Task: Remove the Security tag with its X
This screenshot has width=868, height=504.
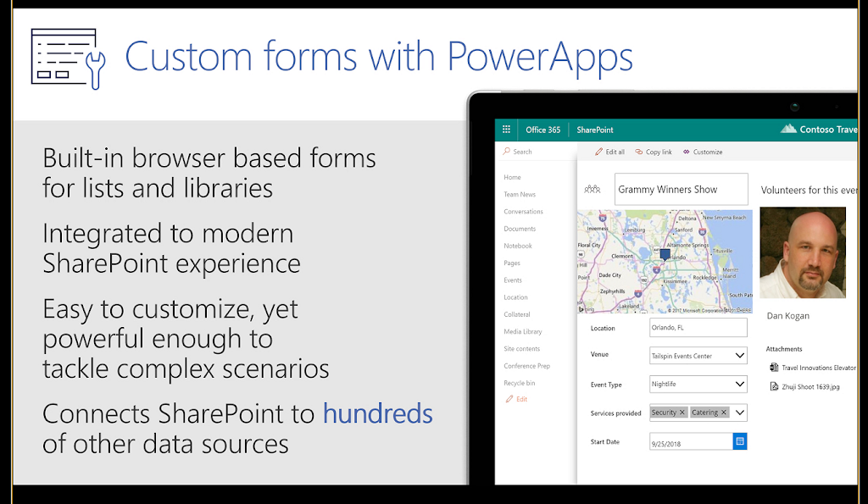Action: (682, 413)
